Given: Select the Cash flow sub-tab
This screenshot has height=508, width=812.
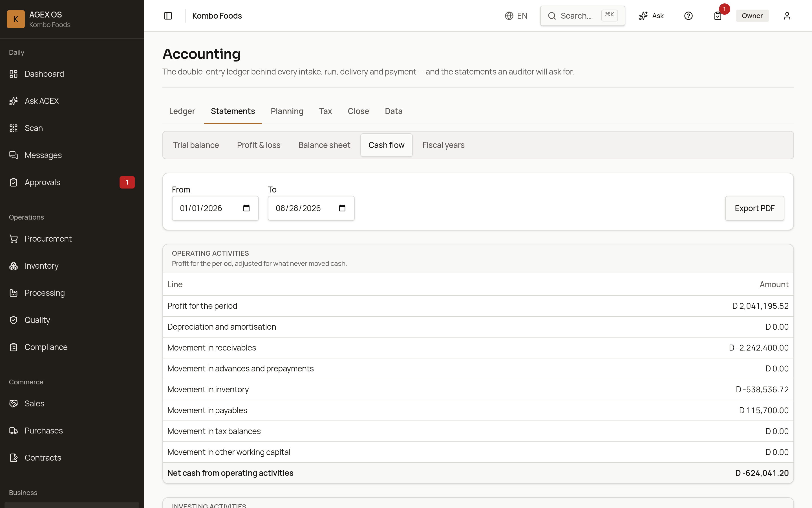Looking at the screenshot, I should pos(386,145).
